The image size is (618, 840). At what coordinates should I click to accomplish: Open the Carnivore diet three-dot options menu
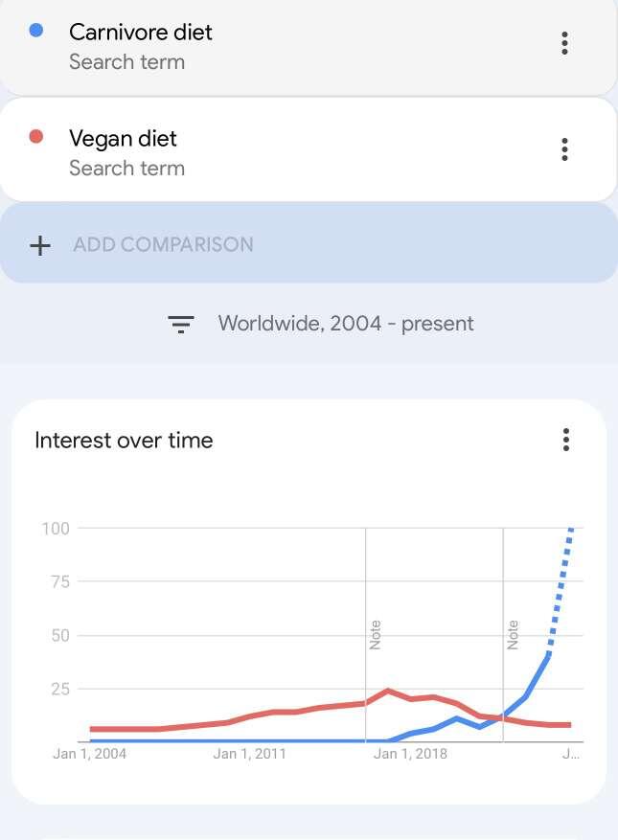tap(564, 43)
